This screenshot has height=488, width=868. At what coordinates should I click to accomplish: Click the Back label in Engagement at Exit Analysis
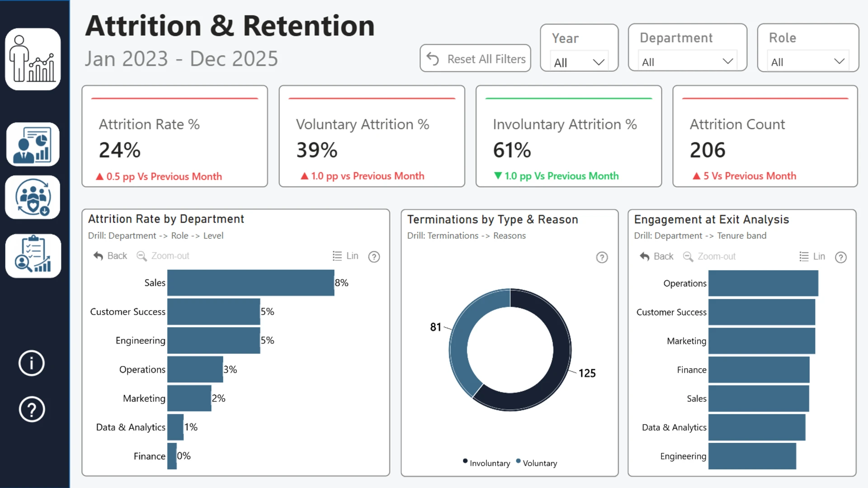click(663, 256)
